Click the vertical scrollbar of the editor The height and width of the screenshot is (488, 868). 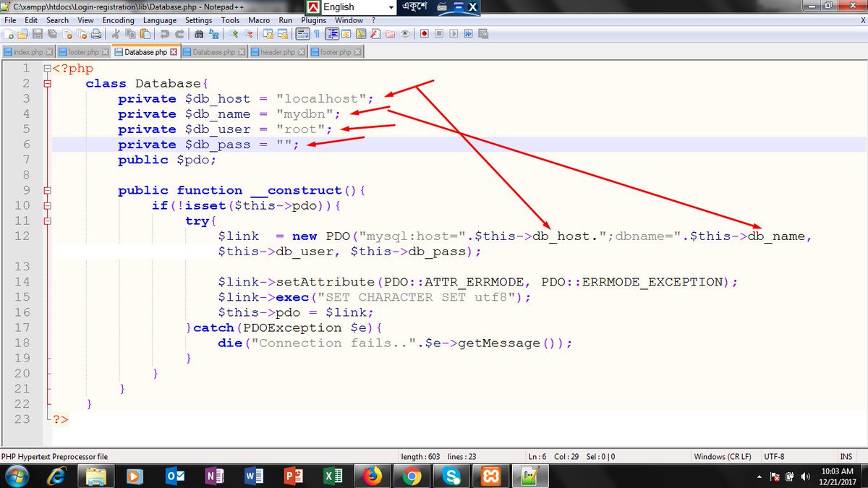tap(863, 217)
